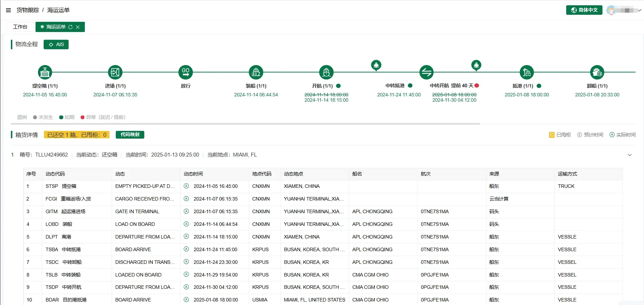Collapse container TLLU4249662 details chevron
Viewport: 644px width, 305px height.
[630, 155]
